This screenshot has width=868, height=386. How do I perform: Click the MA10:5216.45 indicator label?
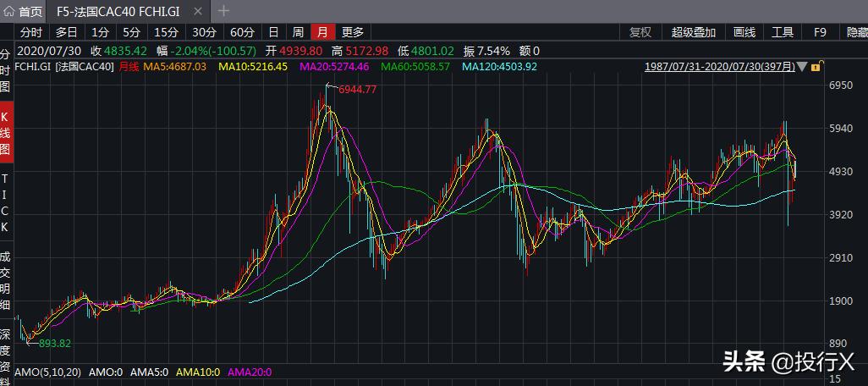pyautogui.click(x=253, y=67)
